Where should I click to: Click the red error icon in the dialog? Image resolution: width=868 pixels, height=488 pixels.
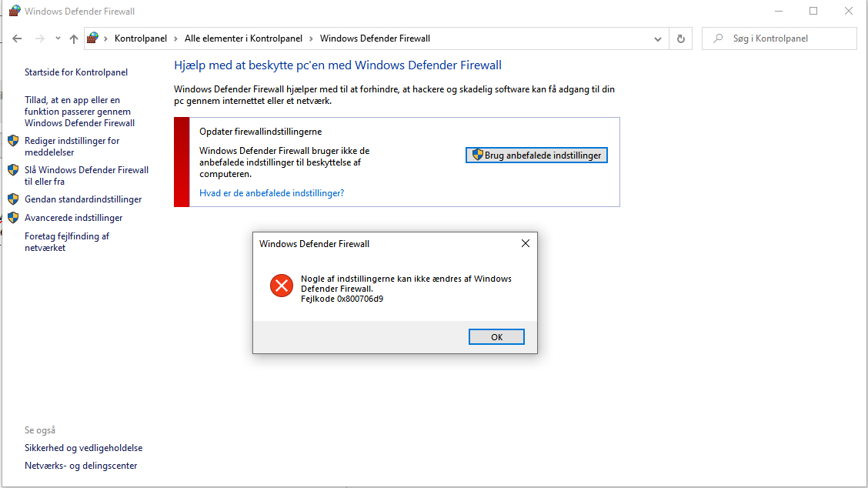[x=281, y=286]
